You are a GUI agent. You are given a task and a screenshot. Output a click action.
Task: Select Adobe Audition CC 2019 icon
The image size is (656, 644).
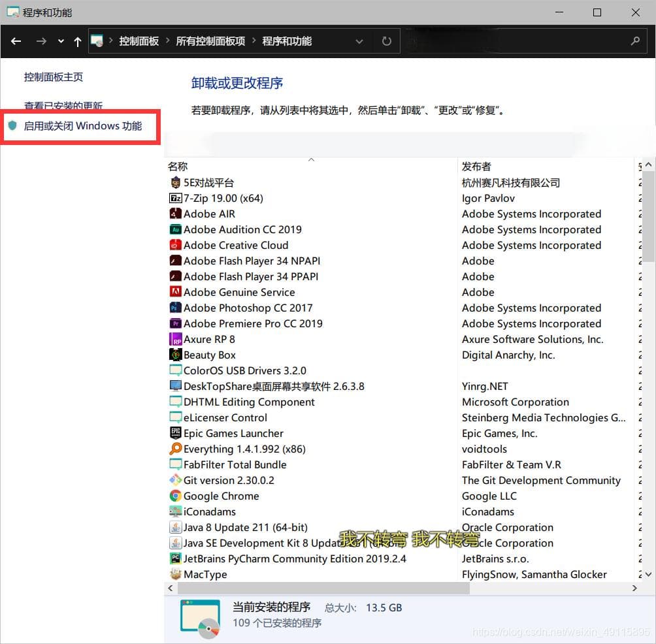(175, 230)
